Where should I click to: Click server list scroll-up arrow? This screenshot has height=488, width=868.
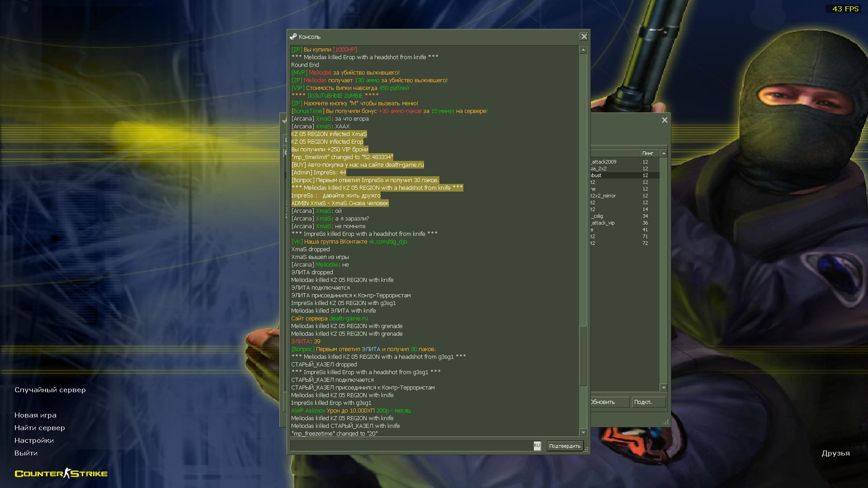coord(664,154)
